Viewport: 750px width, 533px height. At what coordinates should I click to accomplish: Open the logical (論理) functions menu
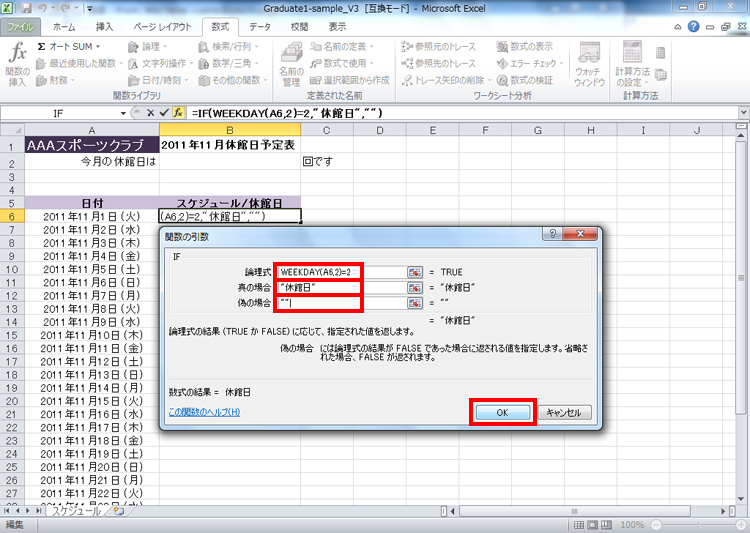pyautogui.click(x=147, y=46)
